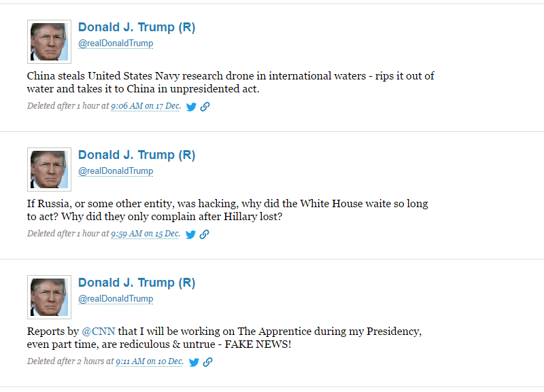Click the @CNN mention in the Apprentice tweet
Screen dimensions: 544x392
tap(99, 332)
